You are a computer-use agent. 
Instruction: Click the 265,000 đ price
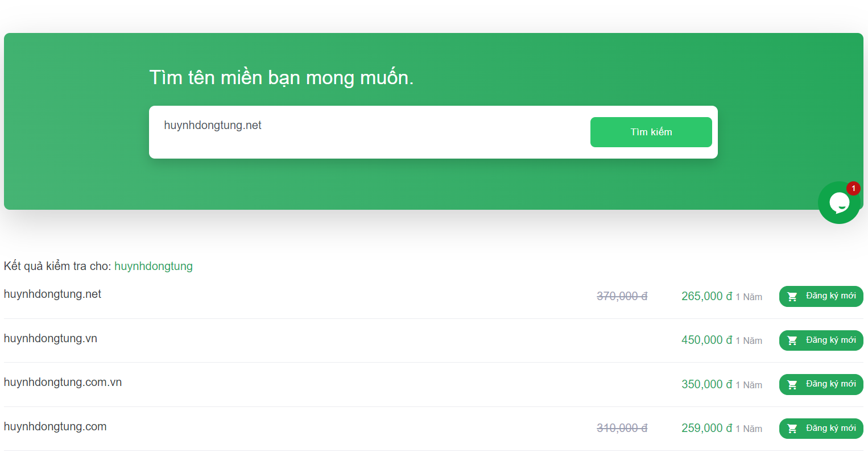707,296
